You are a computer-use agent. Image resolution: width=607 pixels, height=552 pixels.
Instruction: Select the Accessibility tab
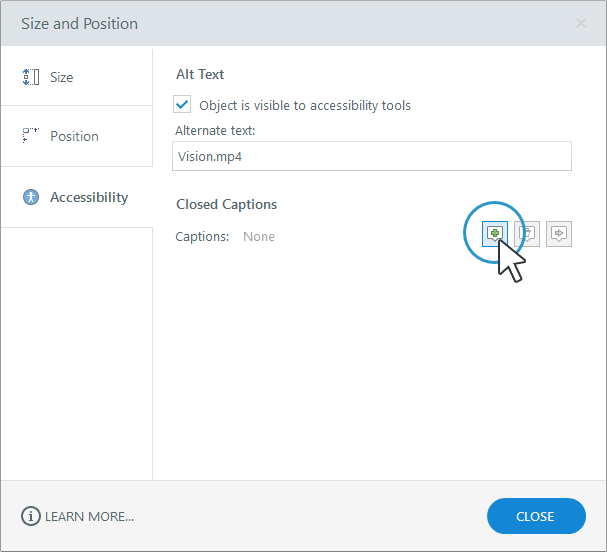point(89,197)
